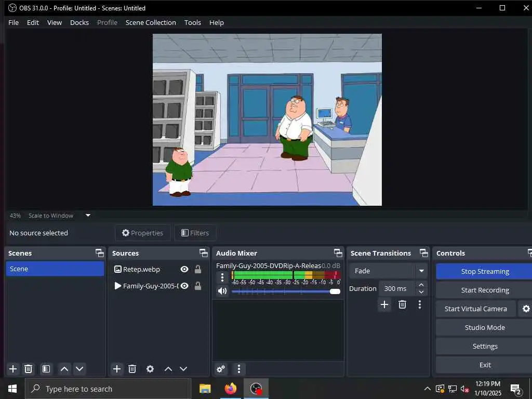Open the Audio Mixer menu next to the gears icon
Viewport: 532px width, 399px height.
coord(239,369)
